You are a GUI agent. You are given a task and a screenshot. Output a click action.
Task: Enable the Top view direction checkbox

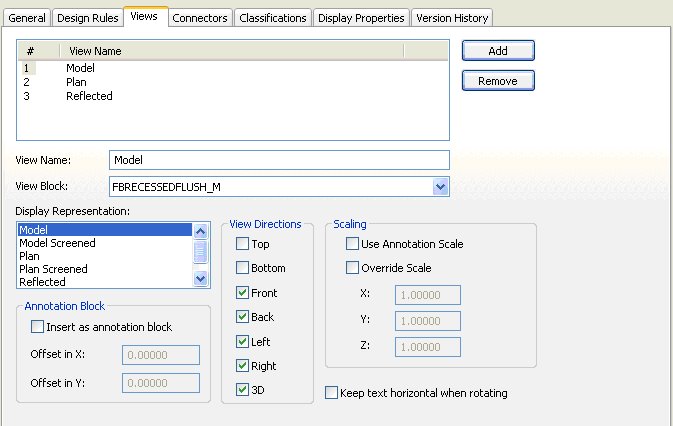pos(243,244)
